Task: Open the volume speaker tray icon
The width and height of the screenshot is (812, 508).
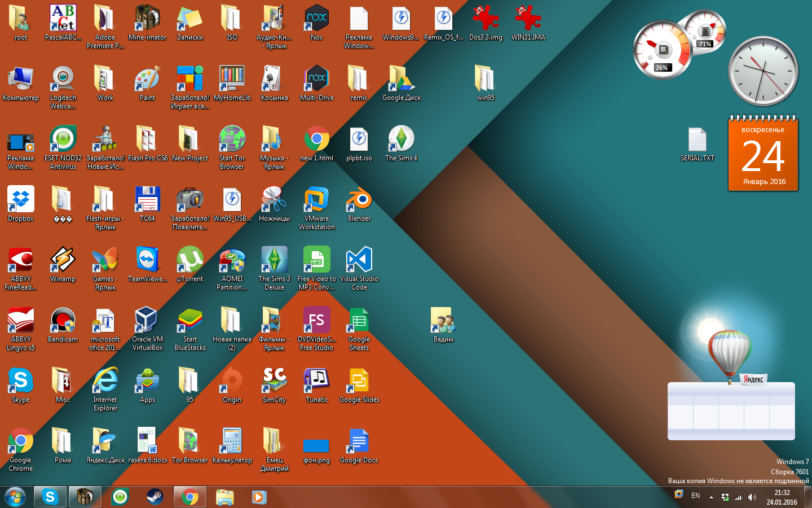Action: 752,497
